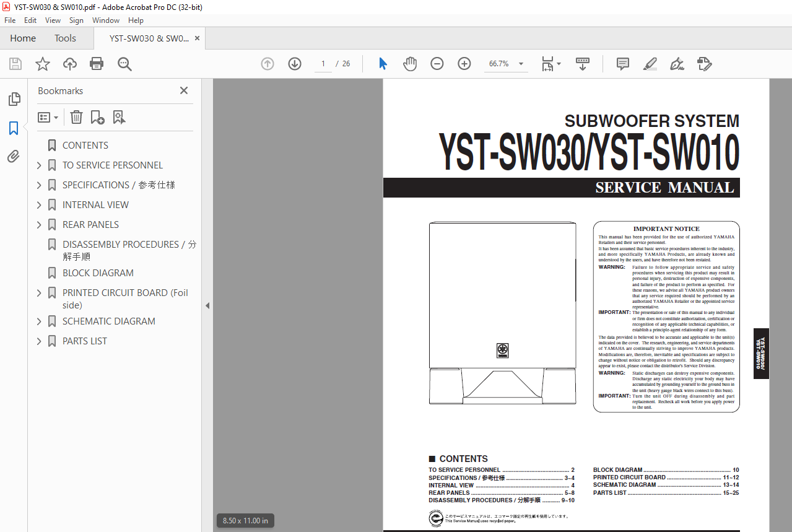
Task: Close the YST-SW030 document tab
Action: click(x=197, y=38)
